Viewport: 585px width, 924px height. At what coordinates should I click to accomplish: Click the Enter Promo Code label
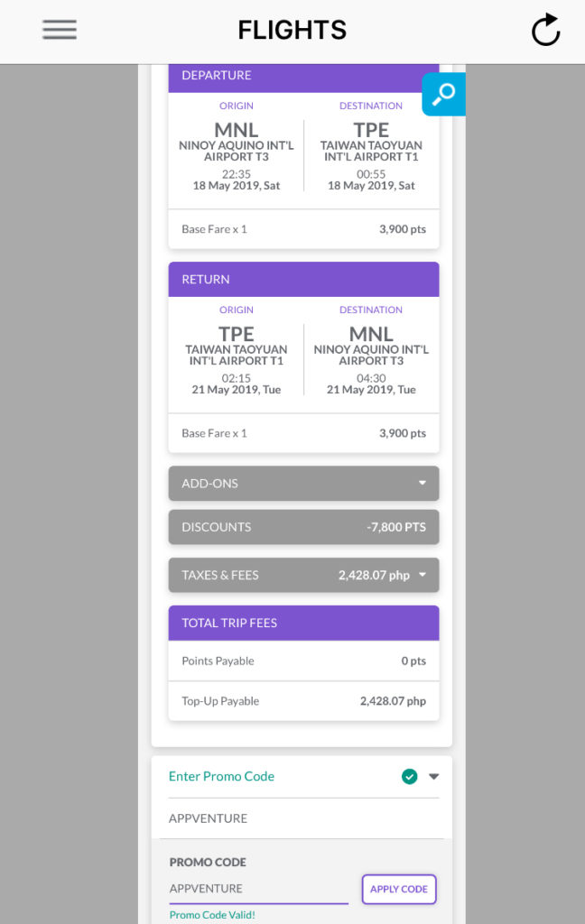pos(221,777)
